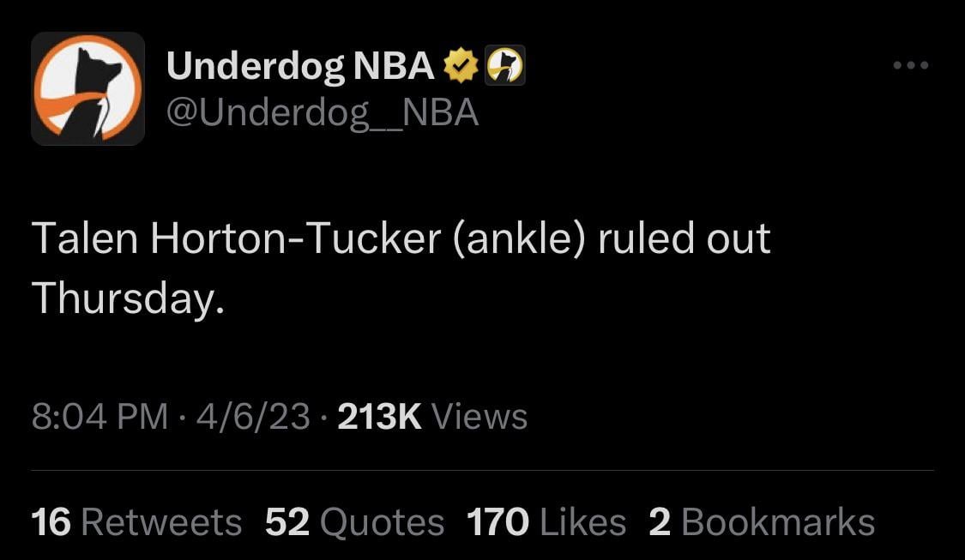Click the "Views" label text
The height and width of the screenshot is (560, 965).
479,417
